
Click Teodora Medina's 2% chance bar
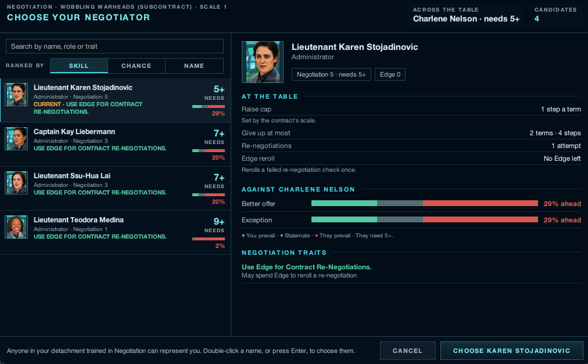pos(209,239)
